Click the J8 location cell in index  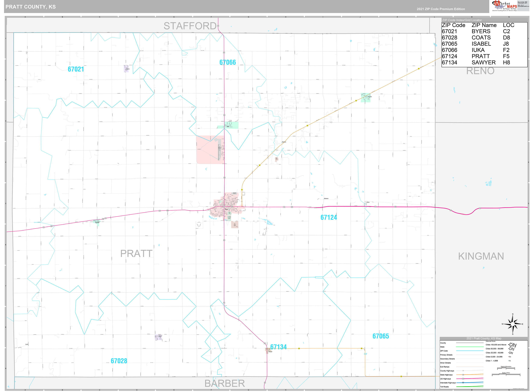coord(506,44)
